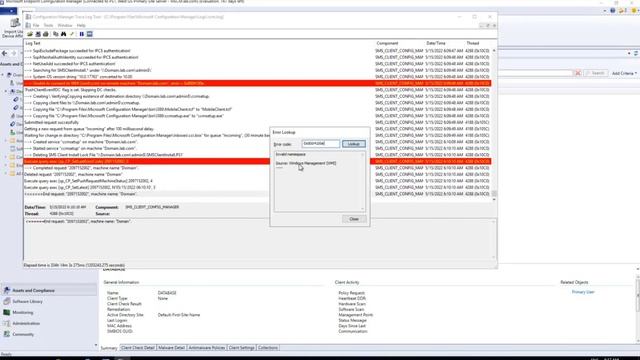
Task: Click the log list scroll up arrow
Action: coord(494,50)
